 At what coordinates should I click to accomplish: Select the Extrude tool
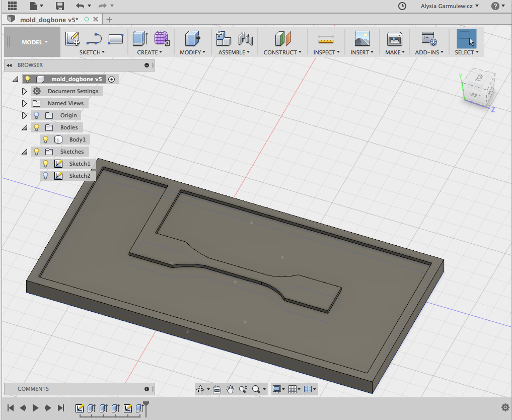[141, 38]
